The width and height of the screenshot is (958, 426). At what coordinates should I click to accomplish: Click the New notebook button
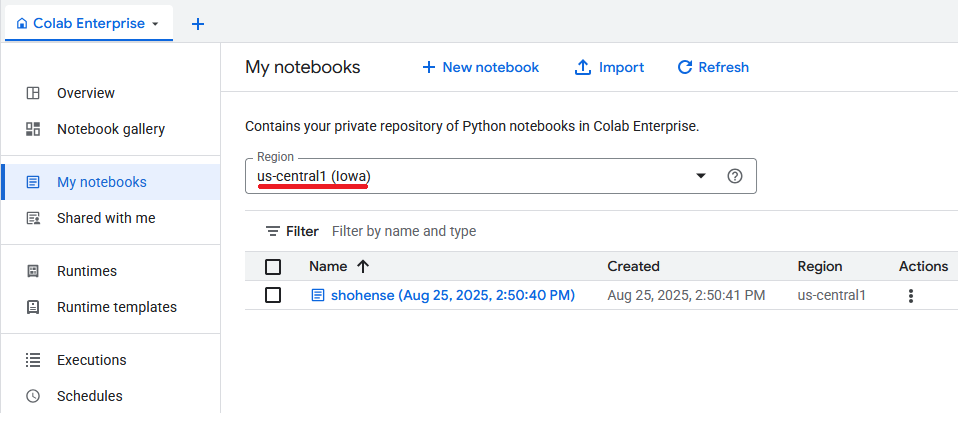coord(480,67)
